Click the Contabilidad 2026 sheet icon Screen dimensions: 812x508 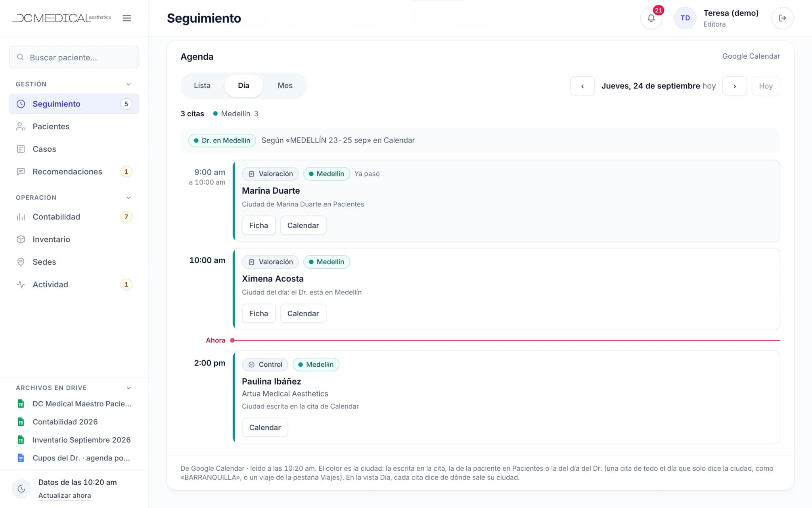21,422
